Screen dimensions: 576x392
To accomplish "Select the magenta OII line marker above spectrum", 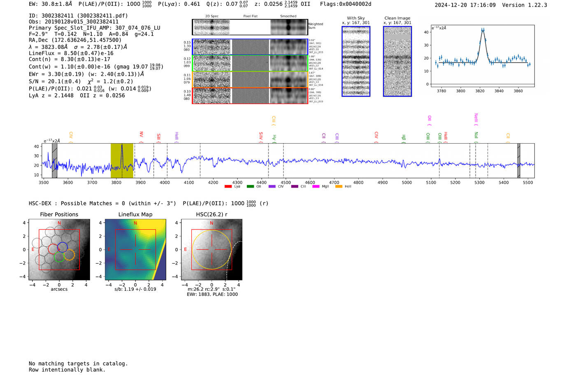I will tap(430, 121).
